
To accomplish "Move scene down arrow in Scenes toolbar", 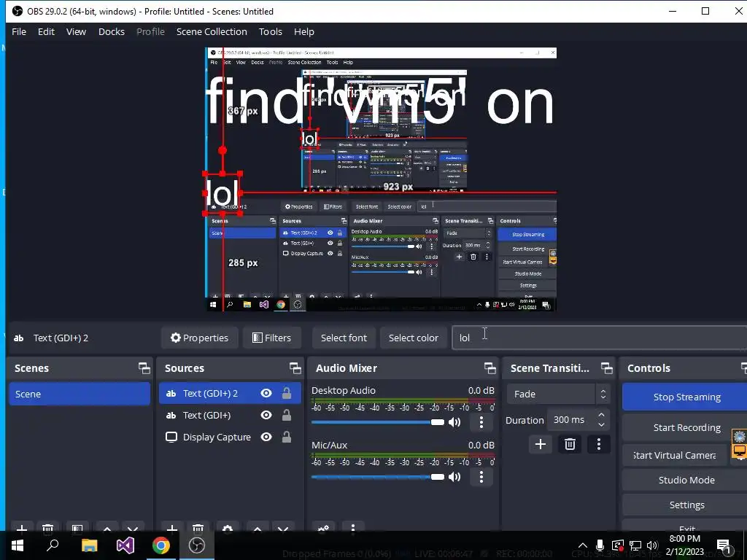I will point(133,528).
